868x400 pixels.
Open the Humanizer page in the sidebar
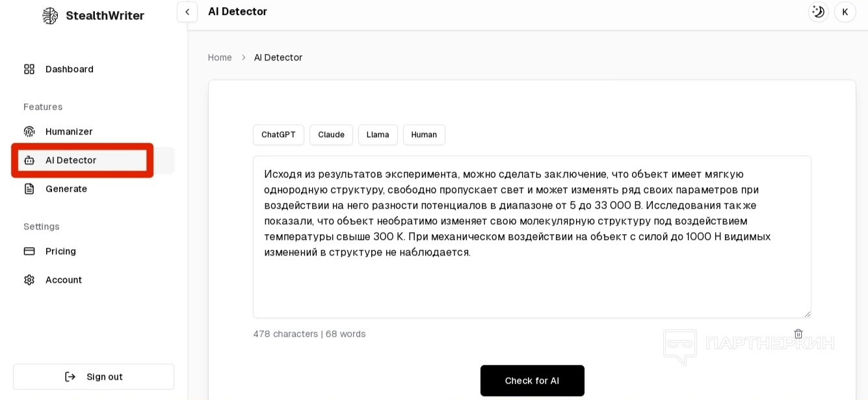click(x=69, y=131)
